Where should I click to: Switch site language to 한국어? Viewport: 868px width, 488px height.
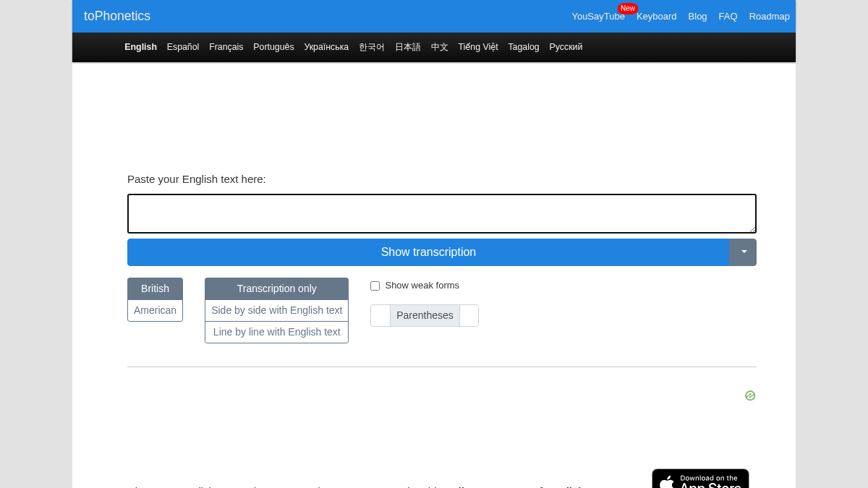tap(372, 47)
